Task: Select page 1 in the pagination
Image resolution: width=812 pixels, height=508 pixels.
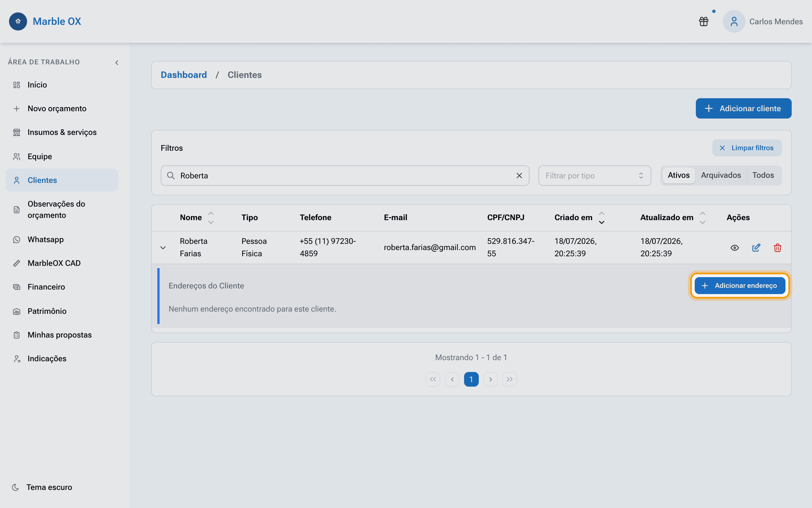Action: click(x=471, y=379)
